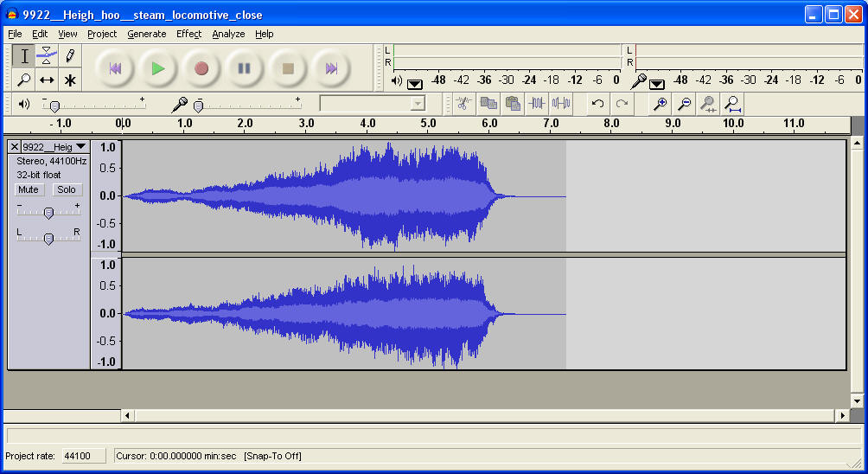Close the track using its X button
868x474 pixels.
(14, 147)
